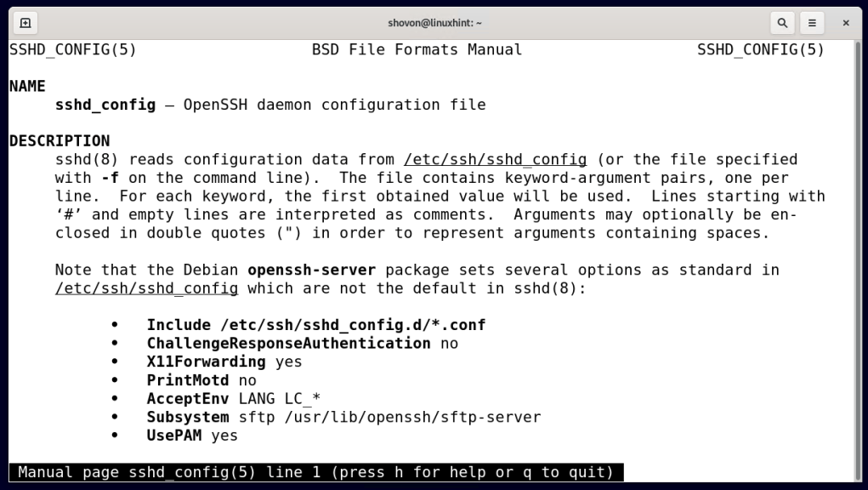Click the Include /etc/ssh/sshd_config.d/*.conf bullet
This screenshot has height=490, width=868.
[316, 325]
